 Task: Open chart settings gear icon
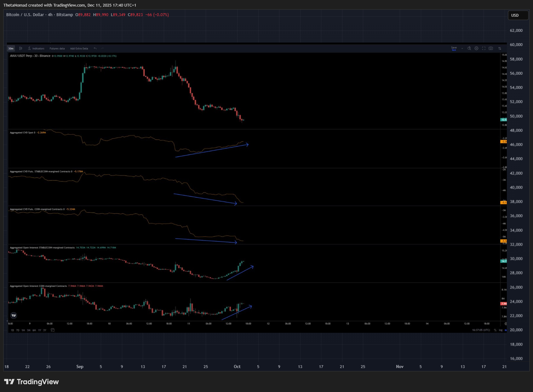(476, 48)
